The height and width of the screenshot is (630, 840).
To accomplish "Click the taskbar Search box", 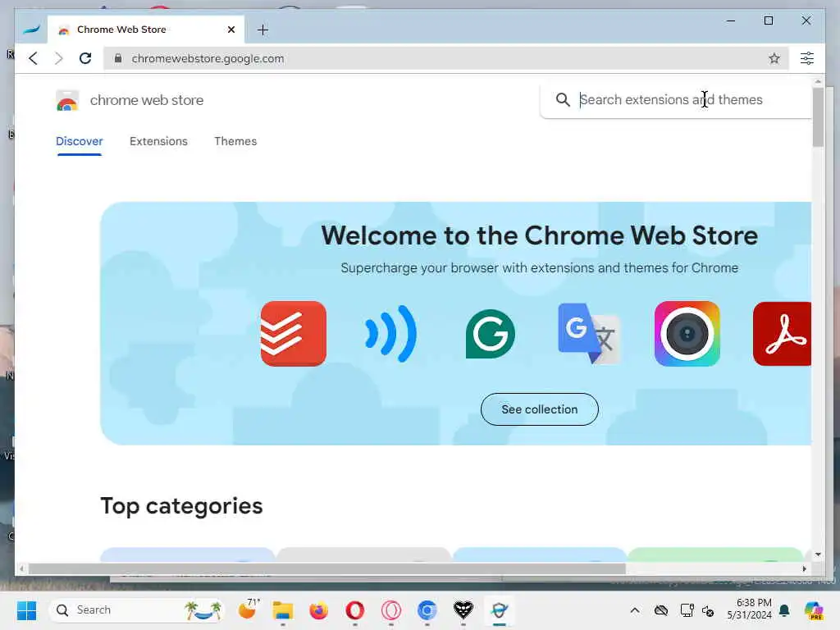I will pyautogui.click(x=137, y=610).
